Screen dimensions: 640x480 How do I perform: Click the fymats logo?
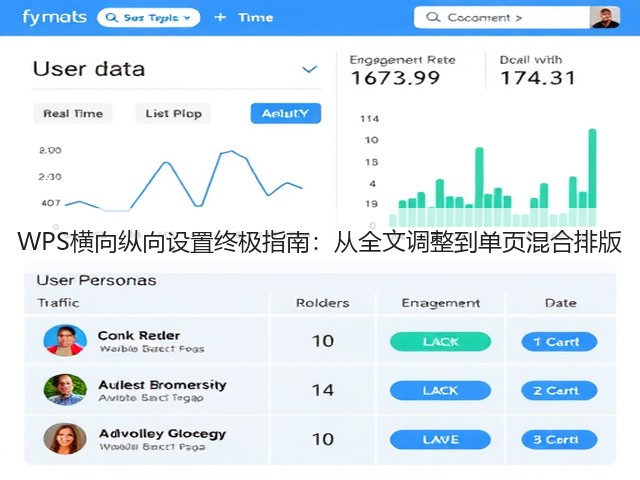pyautogui.click(x=54, y=18)
